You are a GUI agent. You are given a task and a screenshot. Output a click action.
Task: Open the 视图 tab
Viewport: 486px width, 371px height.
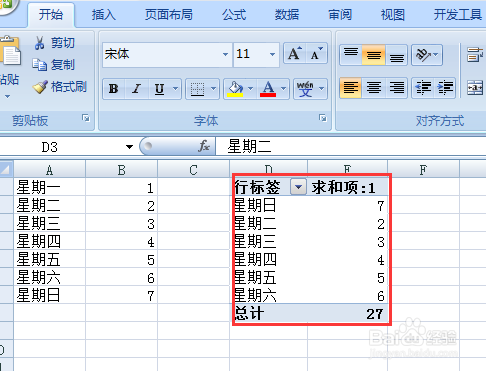[393, 15]
